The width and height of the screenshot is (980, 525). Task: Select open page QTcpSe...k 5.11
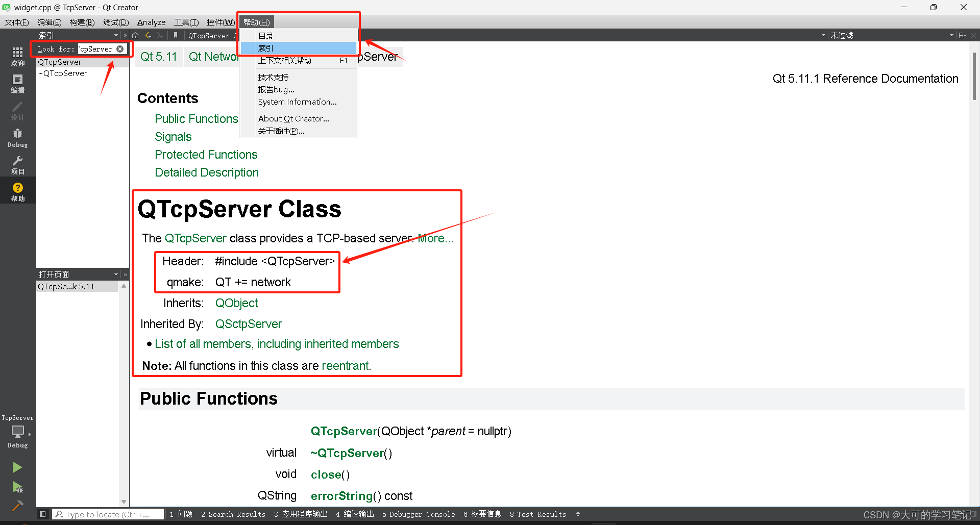pyautogui.click(x=78, y=286)
